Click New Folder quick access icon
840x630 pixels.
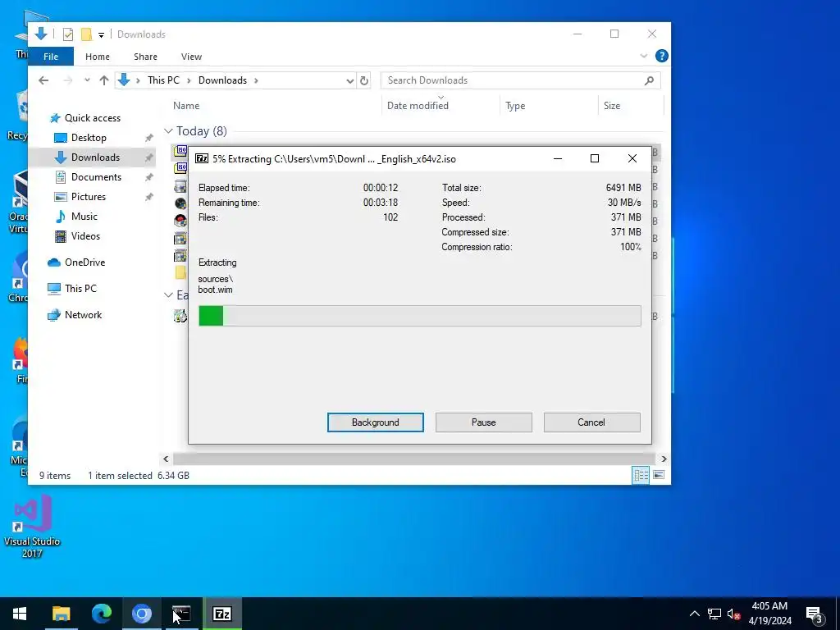coord(86,34)
